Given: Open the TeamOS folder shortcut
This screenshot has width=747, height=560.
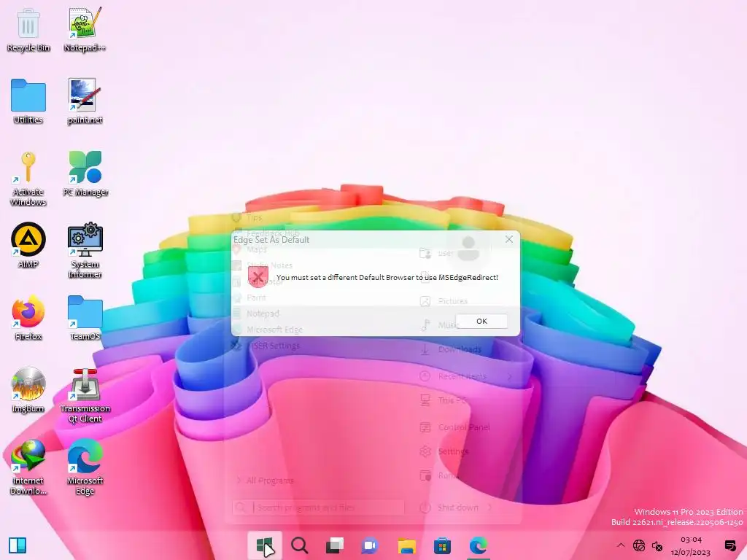Looking at the screenshot, I should click(x=85, y=318).
